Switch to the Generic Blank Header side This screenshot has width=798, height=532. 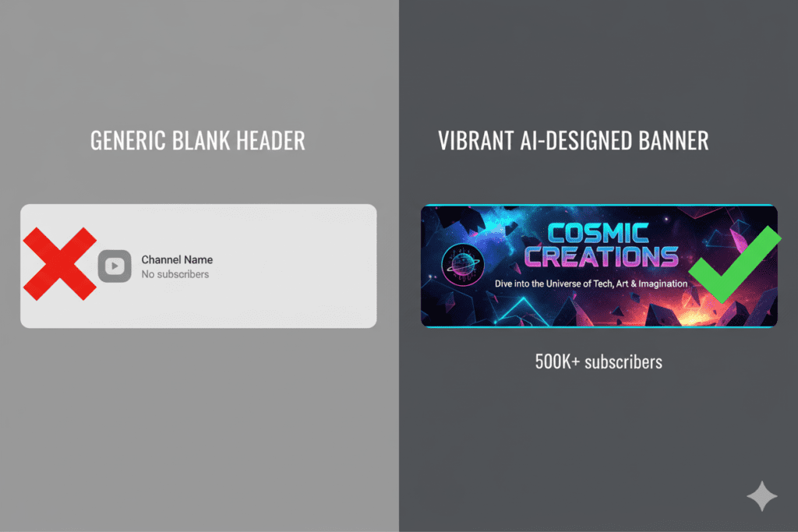(x=197, y=140)
